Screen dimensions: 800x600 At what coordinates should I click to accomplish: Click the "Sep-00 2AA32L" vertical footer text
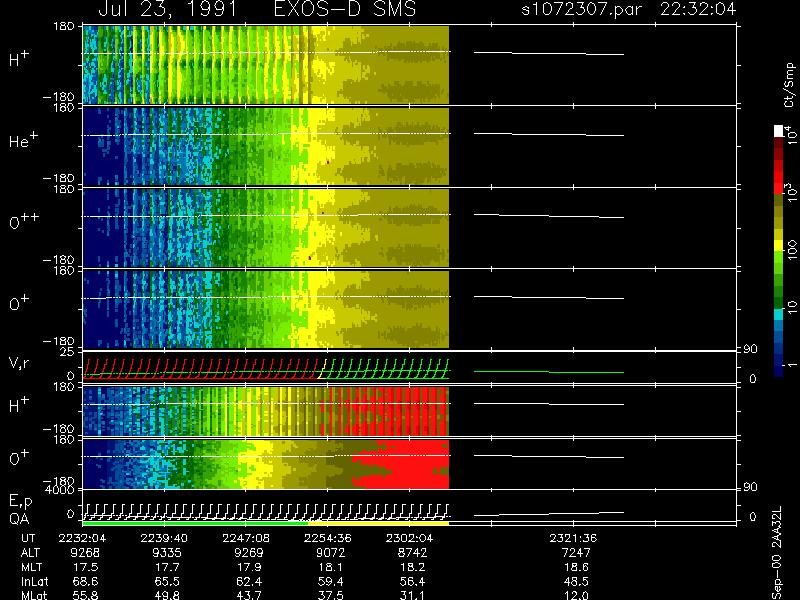point(776,554)
